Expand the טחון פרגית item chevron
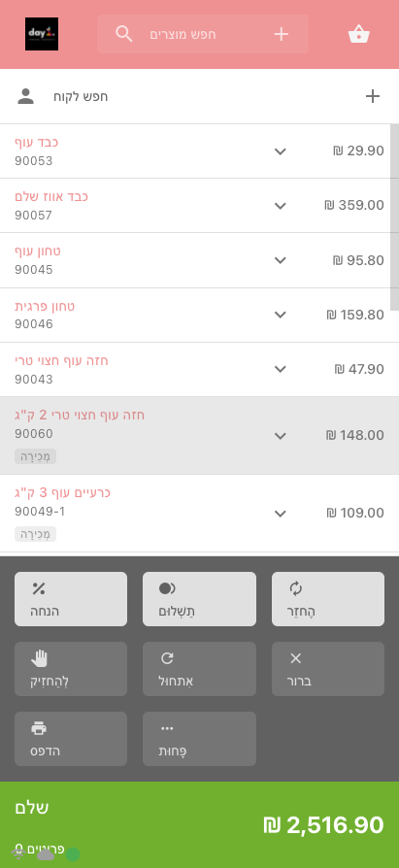This screenshot has width=399, height=868. pyautogui.click(x=281, y=315)
